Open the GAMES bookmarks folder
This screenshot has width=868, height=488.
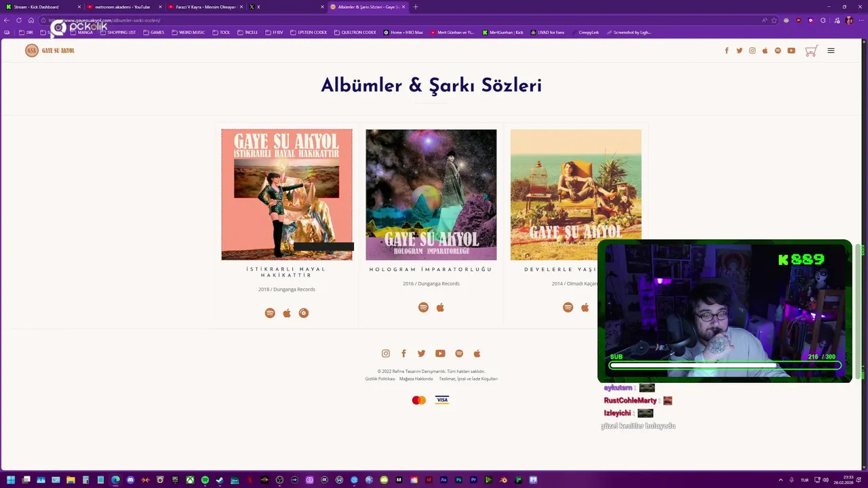pyautogui.click(x=153, y=33)
